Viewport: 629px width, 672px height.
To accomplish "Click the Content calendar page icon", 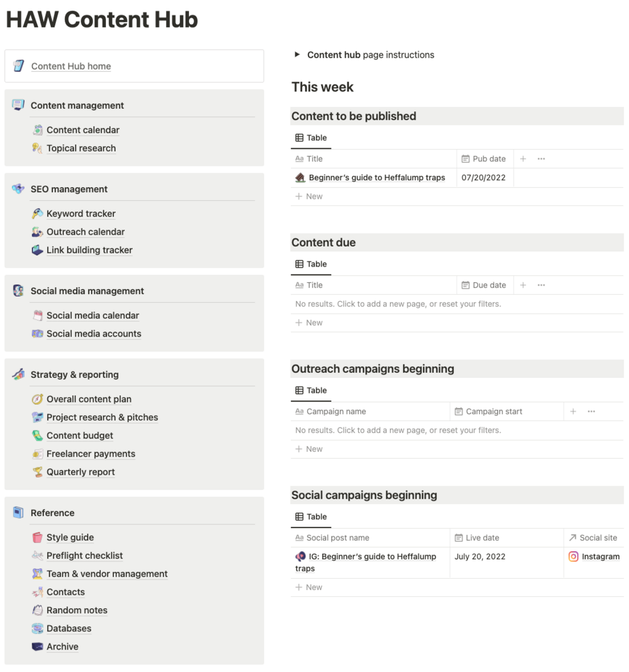I will (x=38, y=130).
